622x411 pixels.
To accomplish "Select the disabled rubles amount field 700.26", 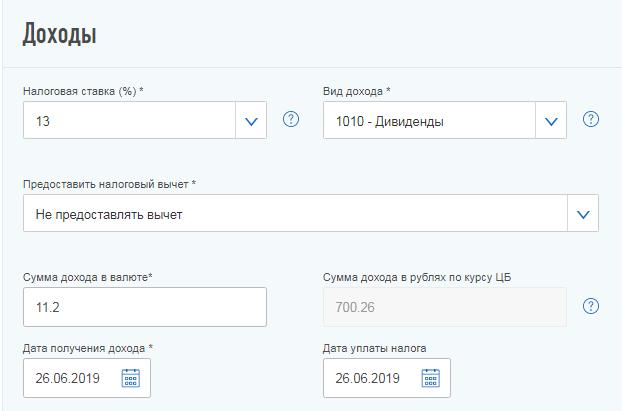I will [x=445, y=307].
